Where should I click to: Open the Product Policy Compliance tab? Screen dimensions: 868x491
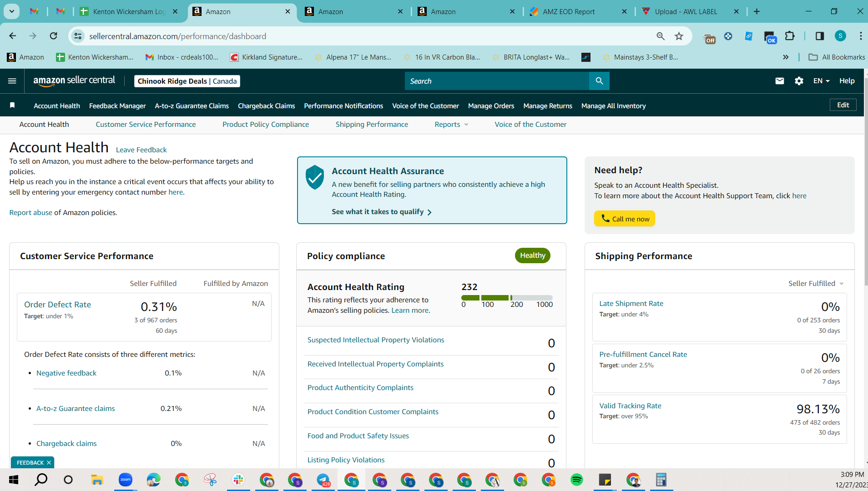(266, 125)
